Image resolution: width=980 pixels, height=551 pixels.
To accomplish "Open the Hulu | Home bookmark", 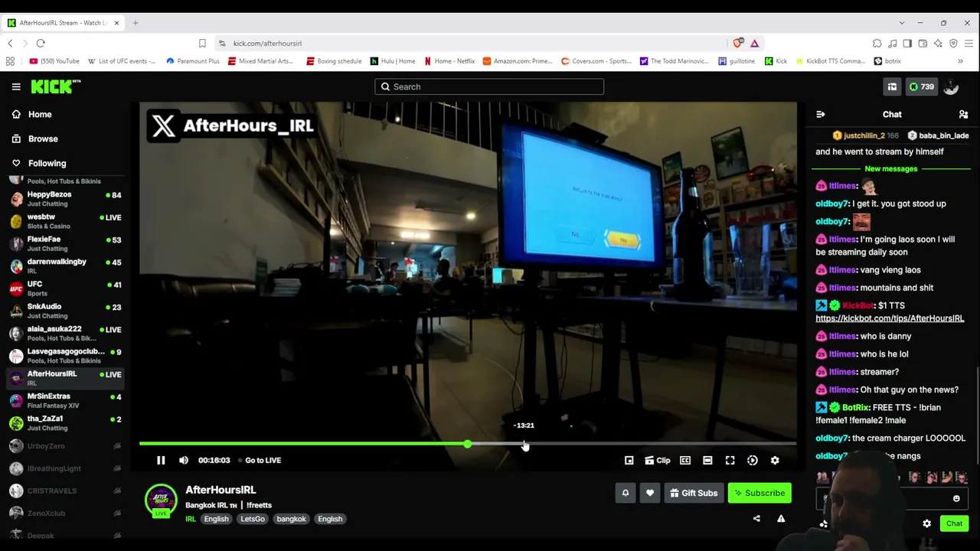I will (x=393, y=61).
